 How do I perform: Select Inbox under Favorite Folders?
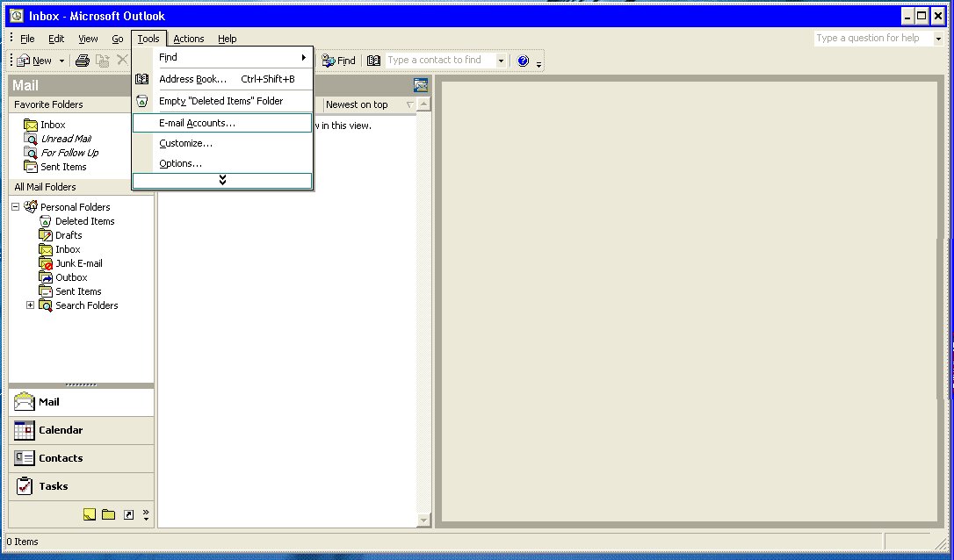click(53, 125)
